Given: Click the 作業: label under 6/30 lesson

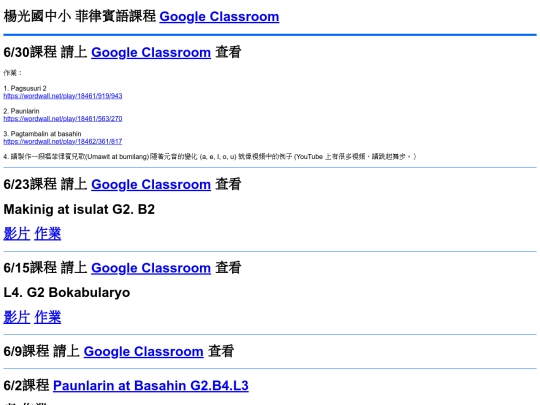Looking at the screenshot, I should point(13,73).
